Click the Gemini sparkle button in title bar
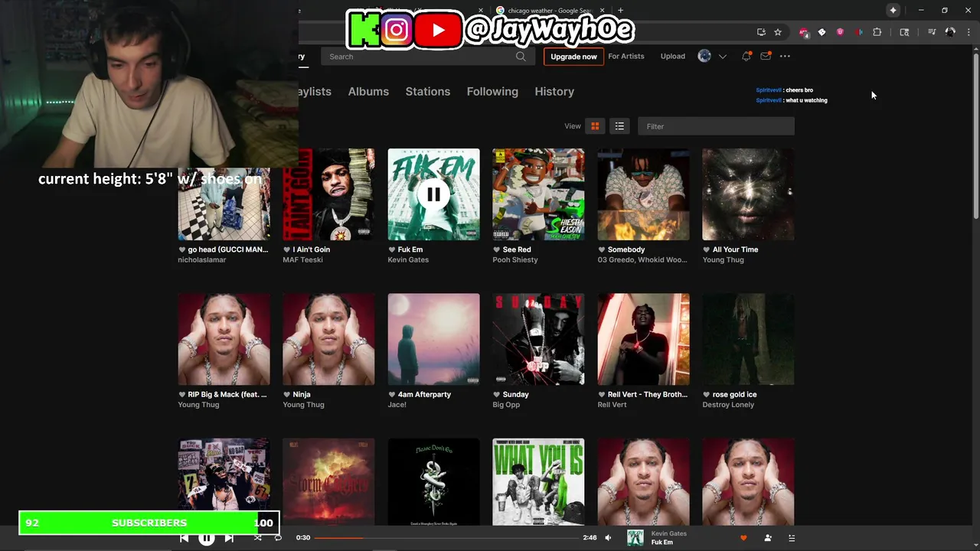The image size is (980, 551). tap(893, 10)
